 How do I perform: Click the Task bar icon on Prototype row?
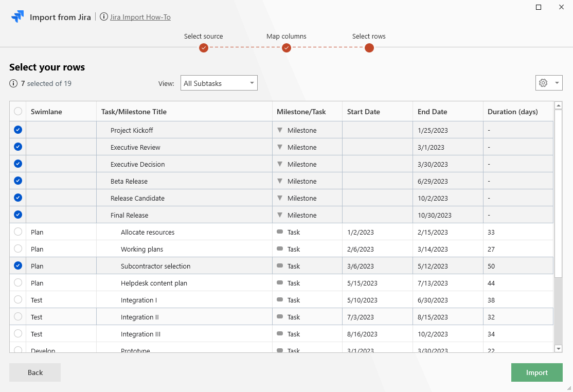point(280,350)
